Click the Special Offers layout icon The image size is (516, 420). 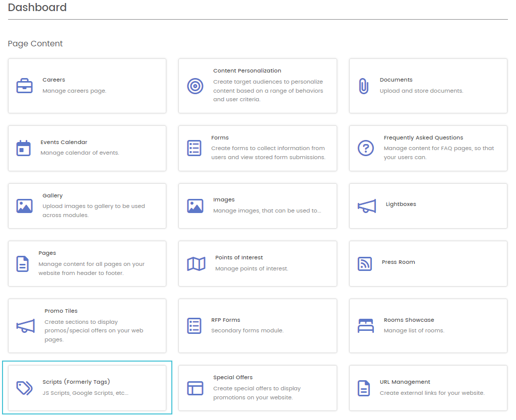pyautogui.click(x=195, y=388)
